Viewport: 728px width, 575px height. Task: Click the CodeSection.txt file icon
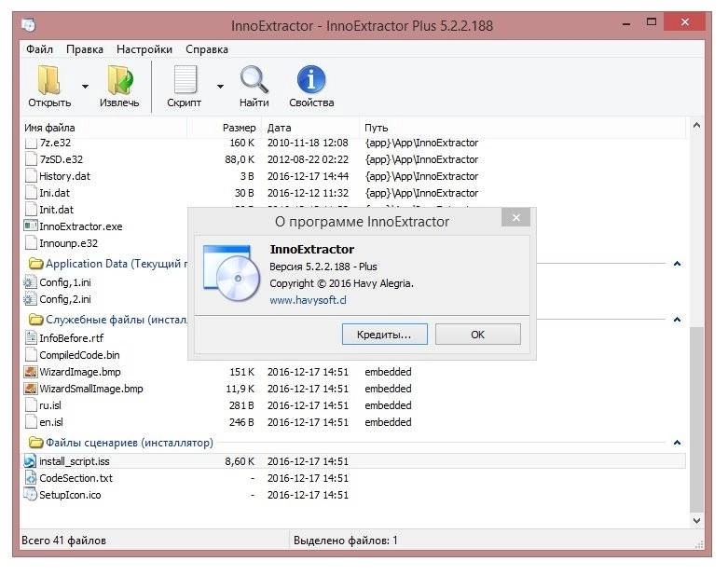[x=30, y=478]
